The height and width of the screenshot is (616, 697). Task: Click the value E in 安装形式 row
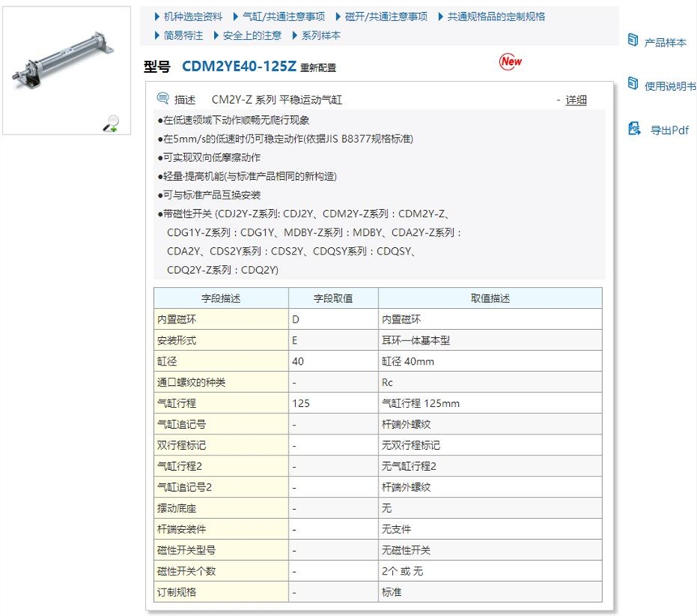(333, 340)
